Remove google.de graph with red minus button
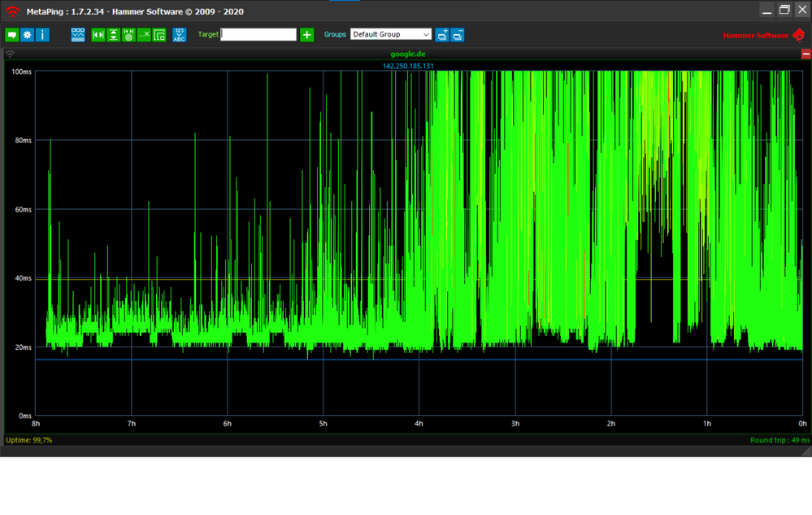The height and width of the screenshot is (515, 812). click(805, 54)
